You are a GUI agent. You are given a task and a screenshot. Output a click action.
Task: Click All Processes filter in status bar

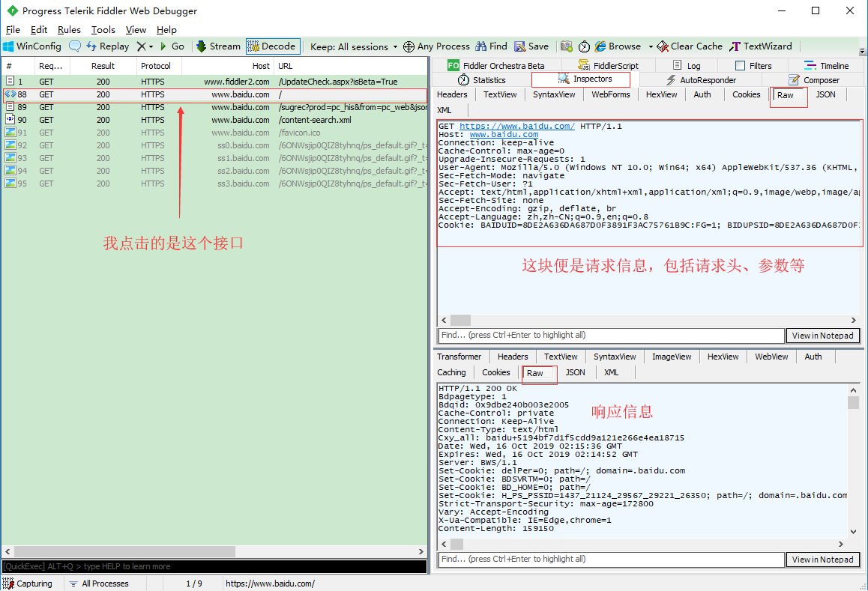tap(98, 584)
